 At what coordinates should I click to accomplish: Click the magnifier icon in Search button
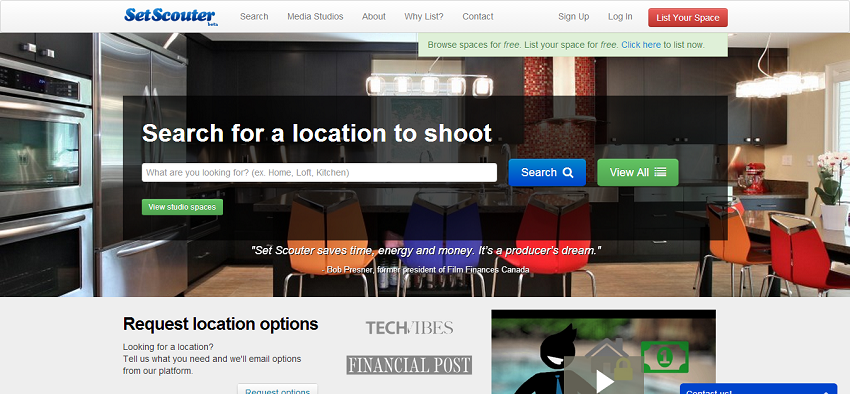coord(568,172)
